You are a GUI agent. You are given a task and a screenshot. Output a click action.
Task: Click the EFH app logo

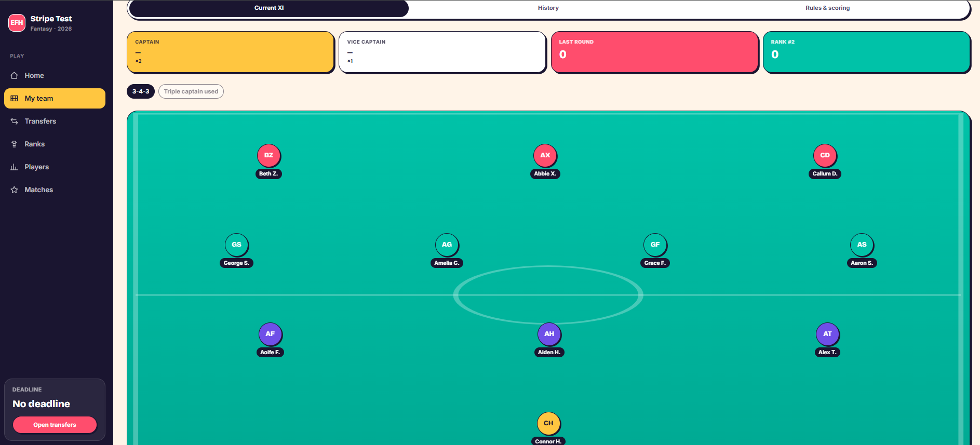pyautogui.click(x=17, y=23)
